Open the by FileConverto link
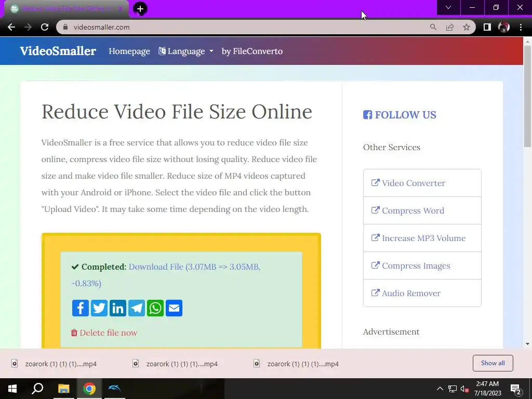This screenshot has width=532, height=399. [252, 51]
